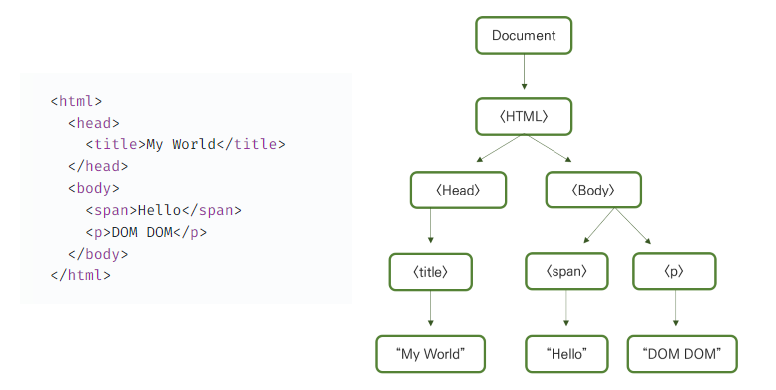This screenshot has height=390, width=776.
Task: Click the <p>DOM DOM</p> code line
Action: (146, 232)
